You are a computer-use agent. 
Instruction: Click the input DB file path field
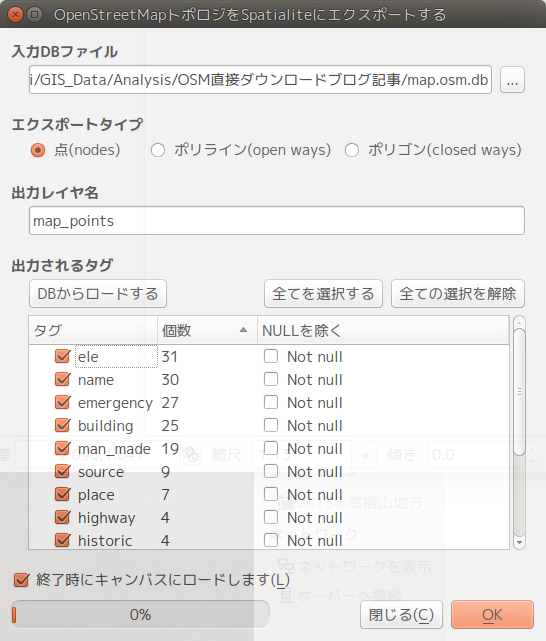point(260,80)
